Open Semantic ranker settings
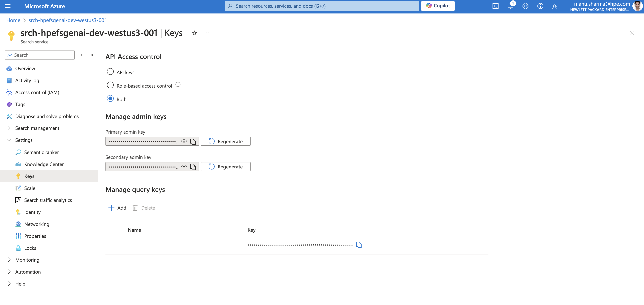644x305 pixels. [41, 152]
